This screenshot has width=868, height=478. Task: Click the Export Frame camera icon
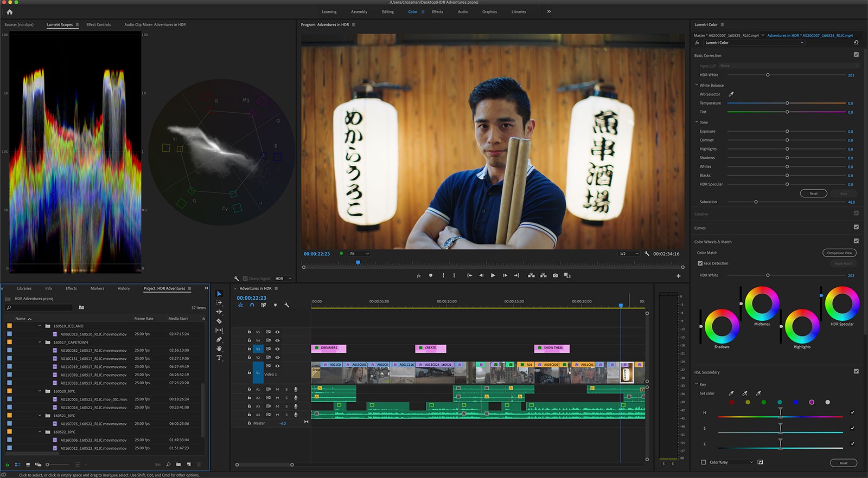click(555, 275)
